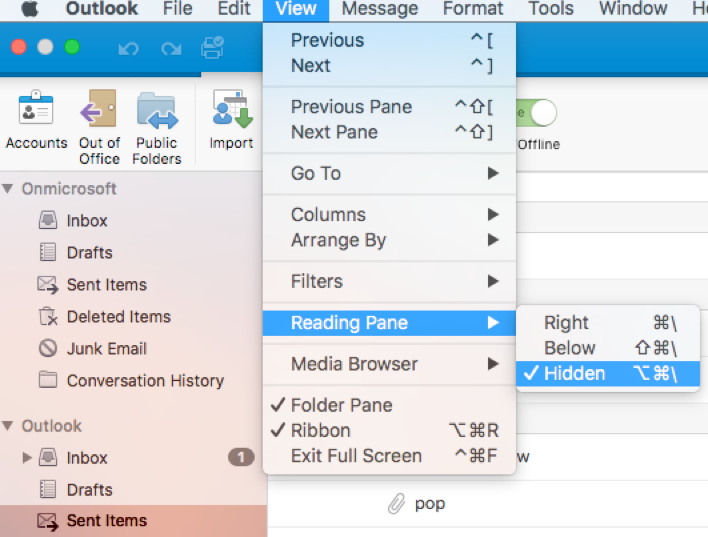This screenshot has height=537, width=708.
Task: Choose Next Pane menu entry
Action: (x=389, y=132)
